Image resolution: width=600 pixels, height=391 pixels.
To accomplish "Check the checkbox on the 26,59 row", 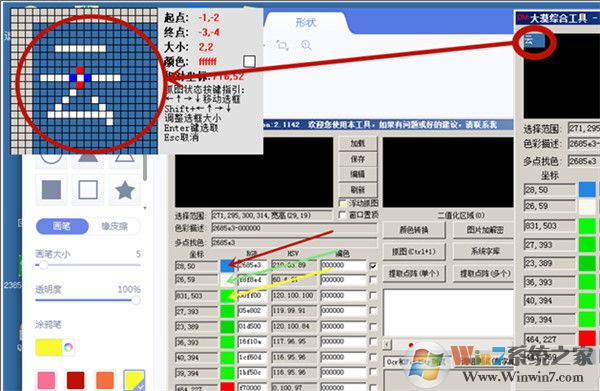I will [373, 280].
